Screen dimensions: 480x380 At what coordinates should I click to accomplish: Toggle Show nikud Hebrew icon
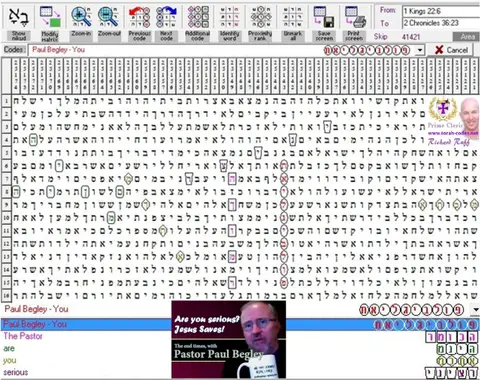pos(19,17)
